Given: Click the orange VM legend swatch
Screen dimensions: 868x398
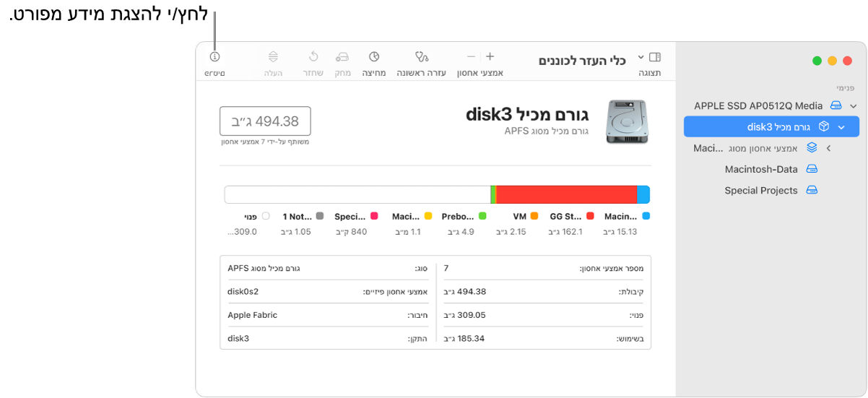Looking at the screenshot, I should click(x=534, y=216).
